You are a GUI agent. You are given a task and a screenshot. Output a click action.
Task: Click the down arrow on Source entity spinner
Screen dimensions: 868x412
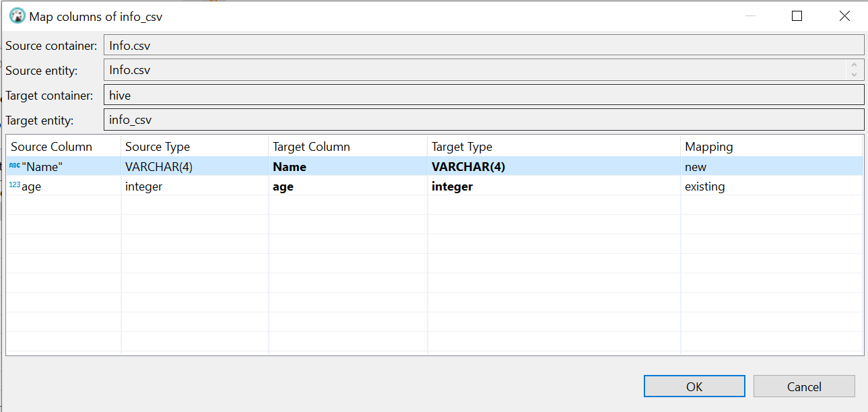855,73
